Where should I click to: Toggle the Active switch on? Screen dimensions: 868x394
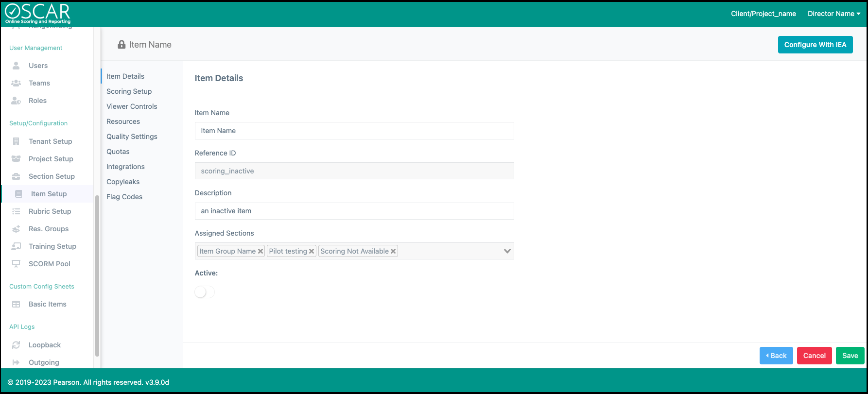(204, 292)
